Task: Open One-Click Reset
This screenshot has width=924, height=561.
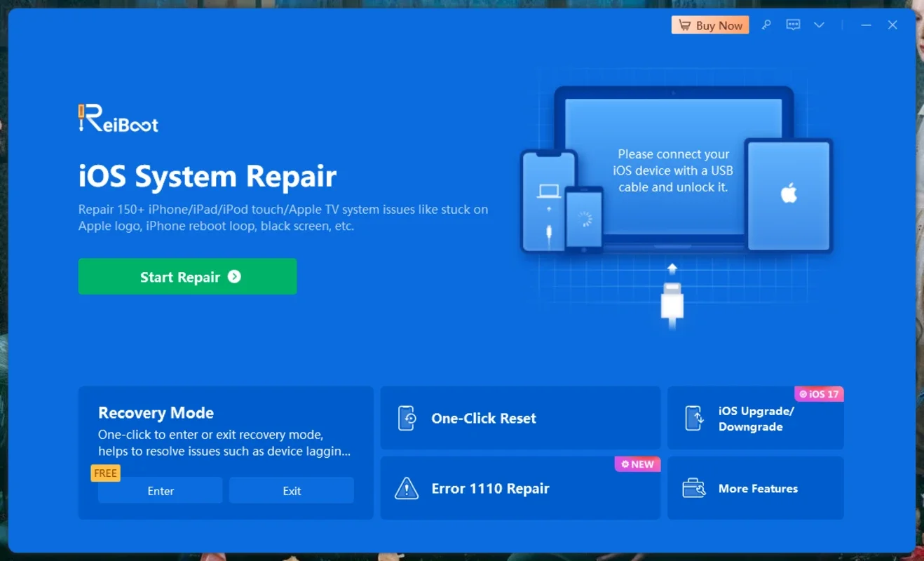Action: pos(520,418)
